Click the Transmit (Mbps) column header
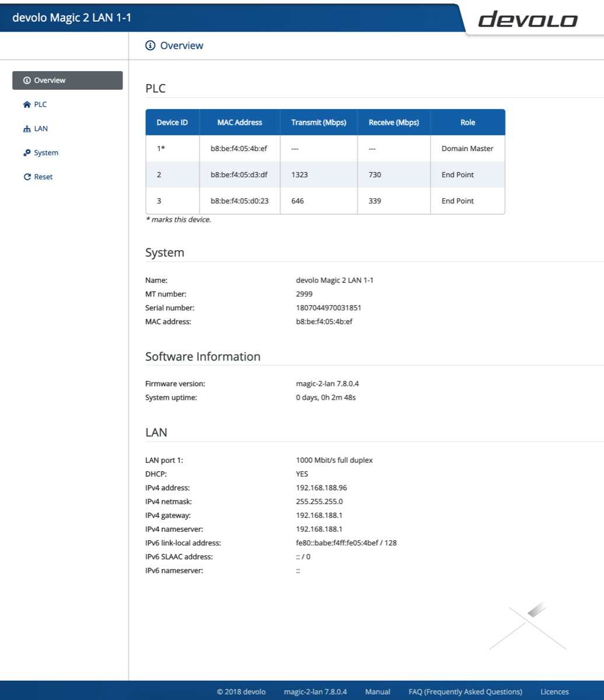 click(x=319, y=123)
